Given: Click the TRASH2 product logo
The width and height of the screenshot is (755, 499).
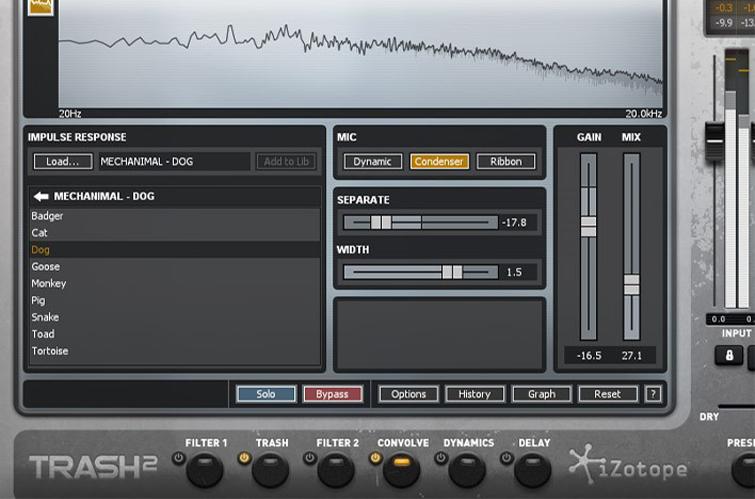Looking at the screenshot, I should (93, 467).
